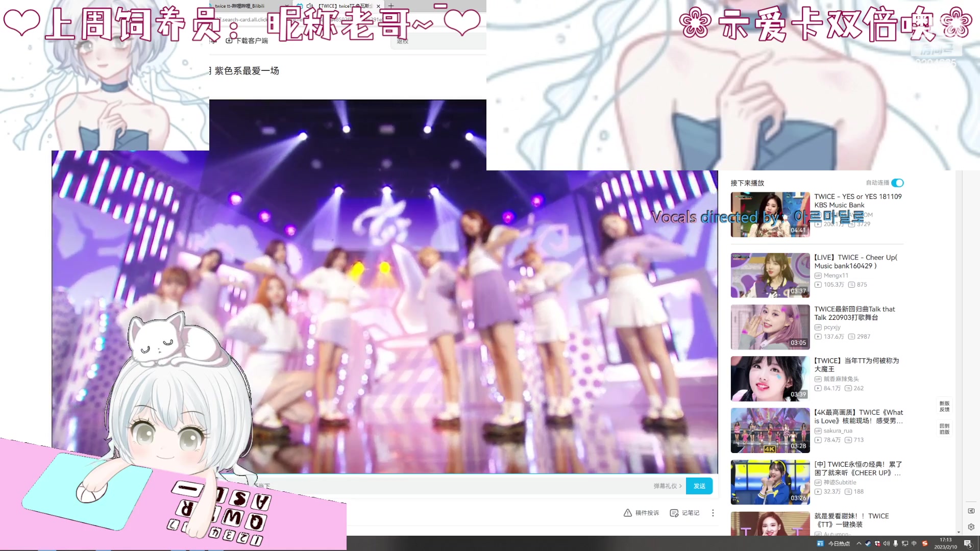Screen dimensions: 980x551
Task: Open title 【LIVE】TWICE - Cheer Up
Action: (x=856, y=262)
